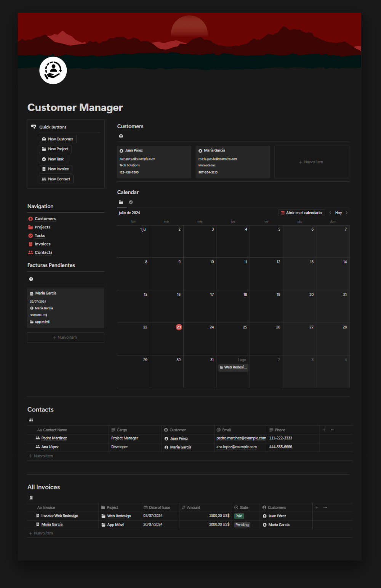Open 'Abrir en el calendario'
Screen dimensions: 381x588
(301, 213)
